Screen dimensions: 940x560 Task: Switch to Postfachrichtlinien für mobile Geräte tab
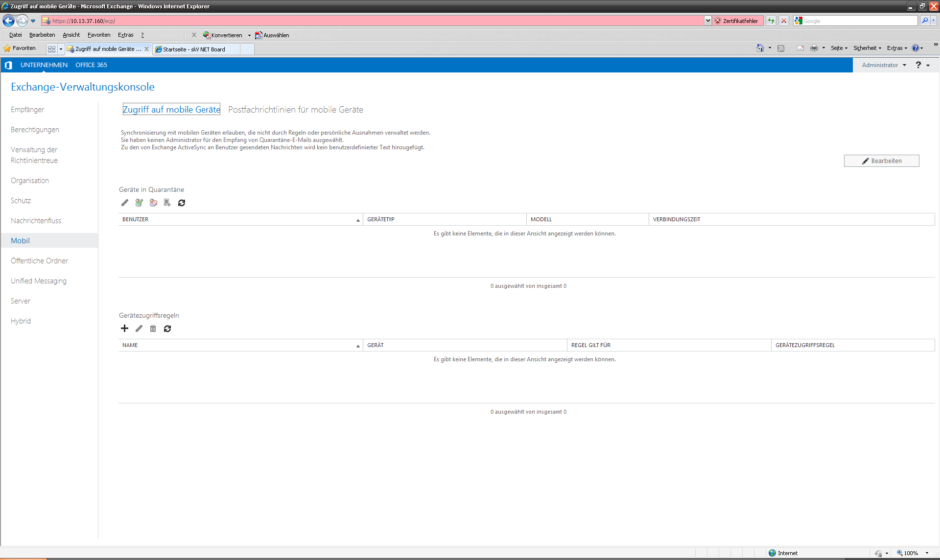(295, 110)
